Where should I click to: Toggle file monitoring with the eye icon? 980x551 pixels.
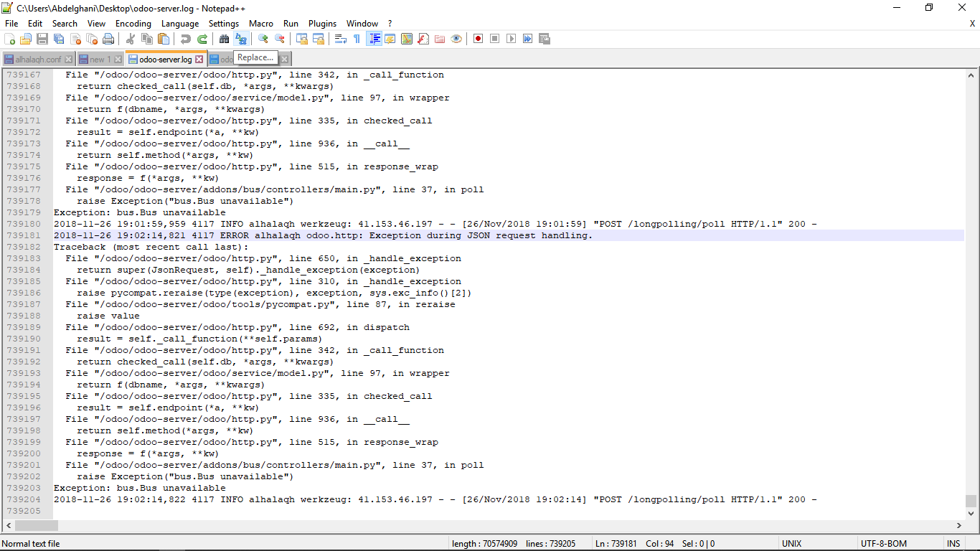(456, 39)
